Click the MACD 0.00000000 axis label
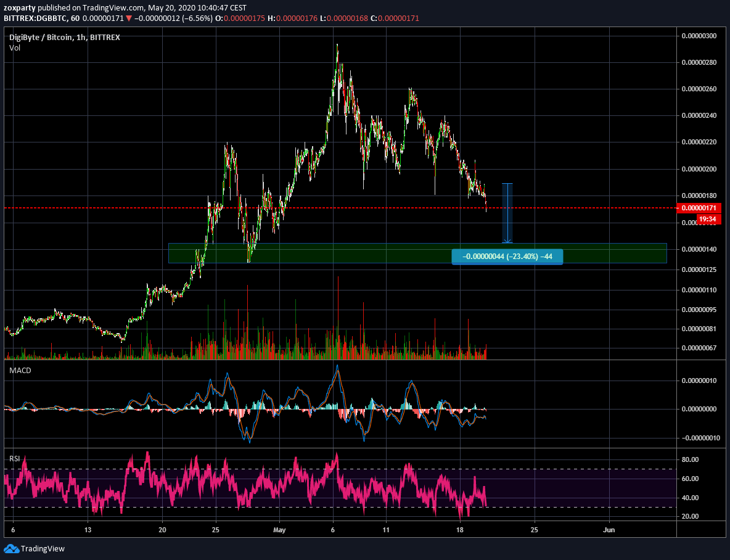Viewport: 730px width, 560px height. click(699, 409)
